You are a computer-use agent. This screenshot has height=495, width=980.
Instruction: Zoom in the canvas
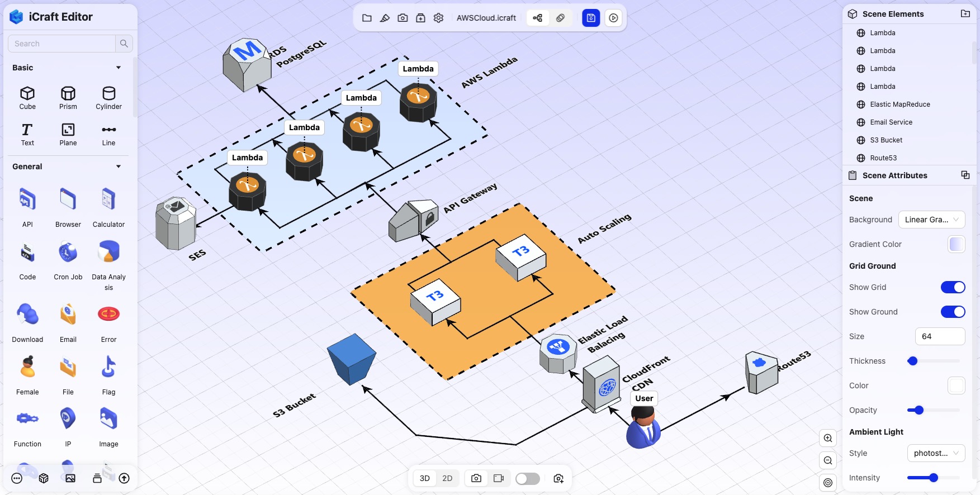[x=828, y=438]
